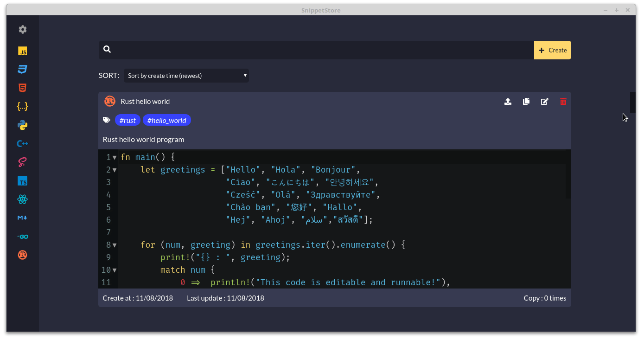Filter by TypeScript icon in sidebar

click(x=23, y=181)
